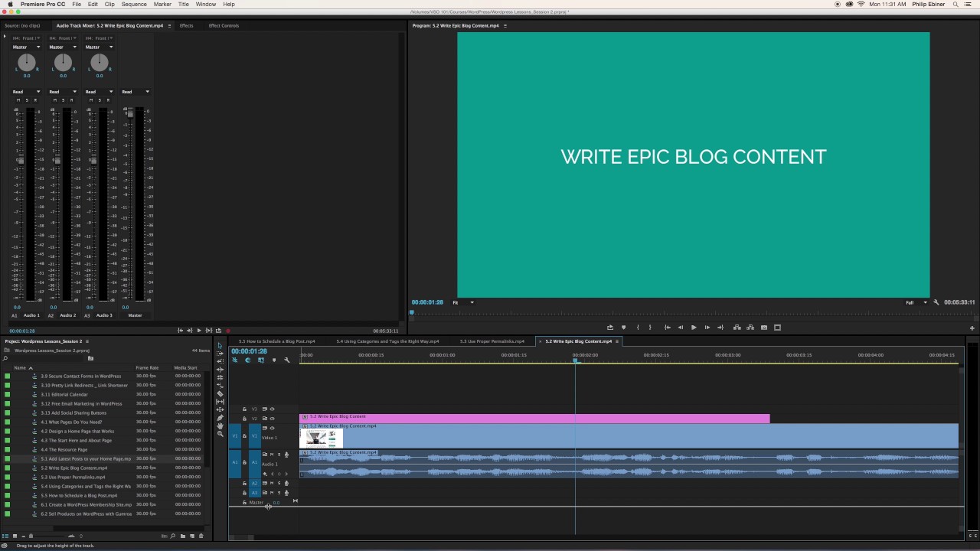This screenshot has width=980, height=551.
Task: Click the video clip thumbnail on V1
Action: click(322, 438)
